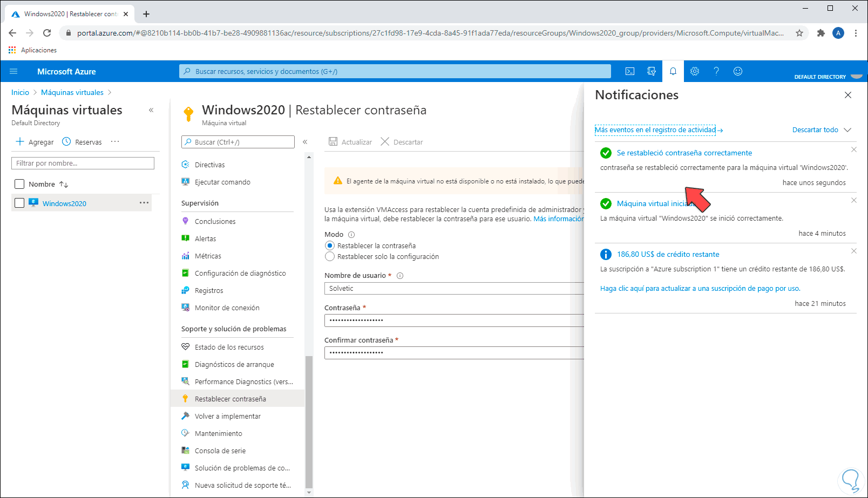868x498 pixels.
Task: Click the pay-as-you-go upgrade link
Action: 700,289
